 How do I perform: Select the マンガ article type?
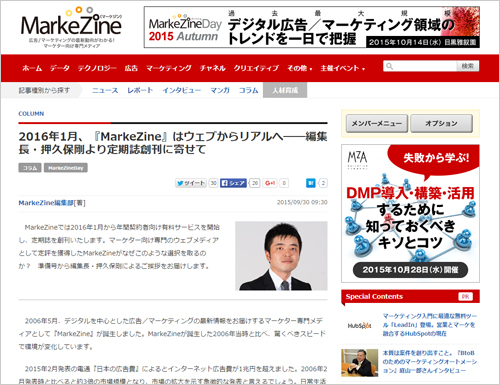tap(220, 90)
